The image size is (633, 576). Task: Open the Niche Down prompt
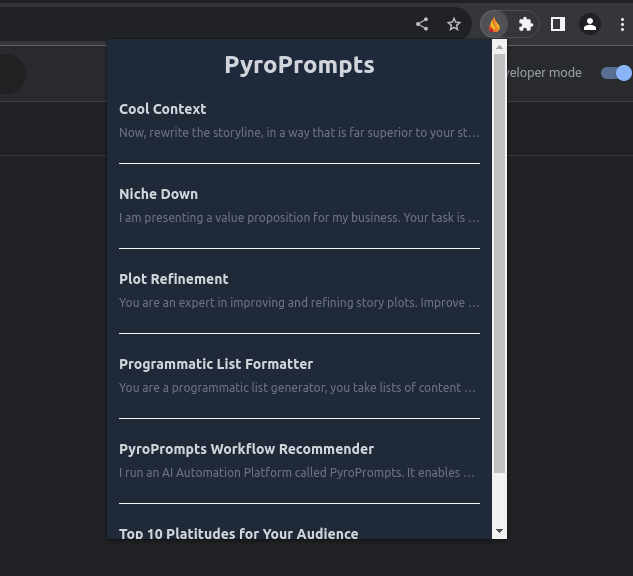(158, 194)
